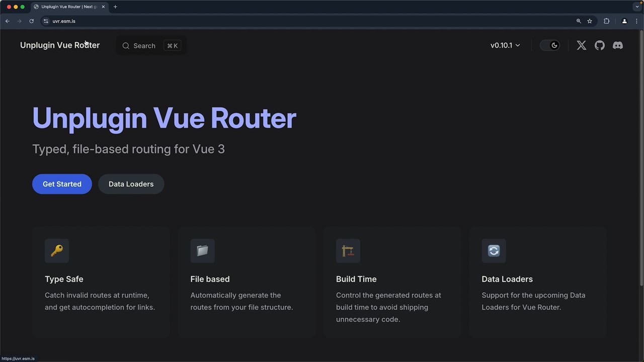Click the Get Started button
This screenshot has width=644, height=362.
pos(62,184)
